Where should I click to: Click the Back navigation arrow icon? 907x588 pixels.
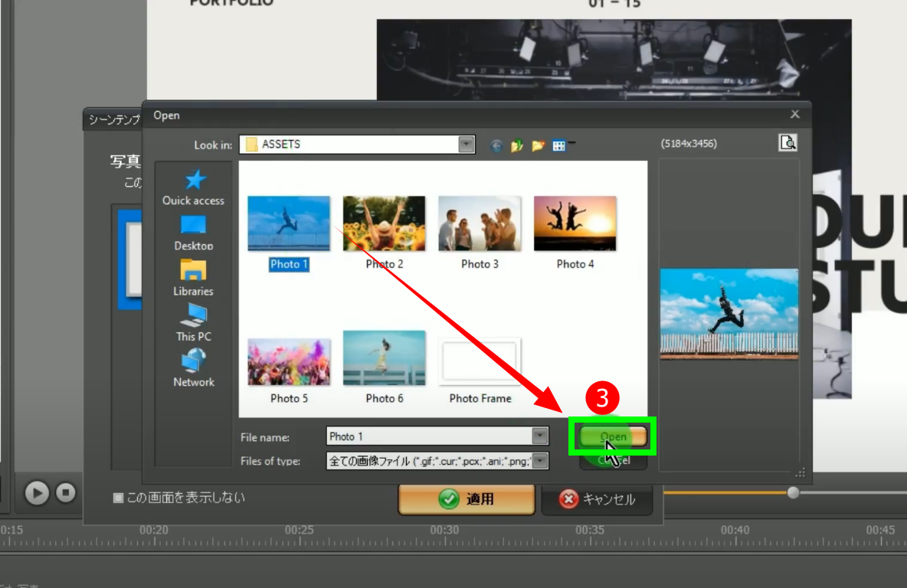(496, 145)
